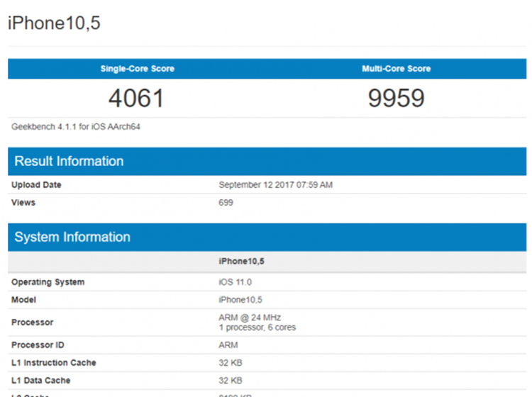
Task: Click the September 12 2017 upload timestamp
Action: tap(275, 185)
